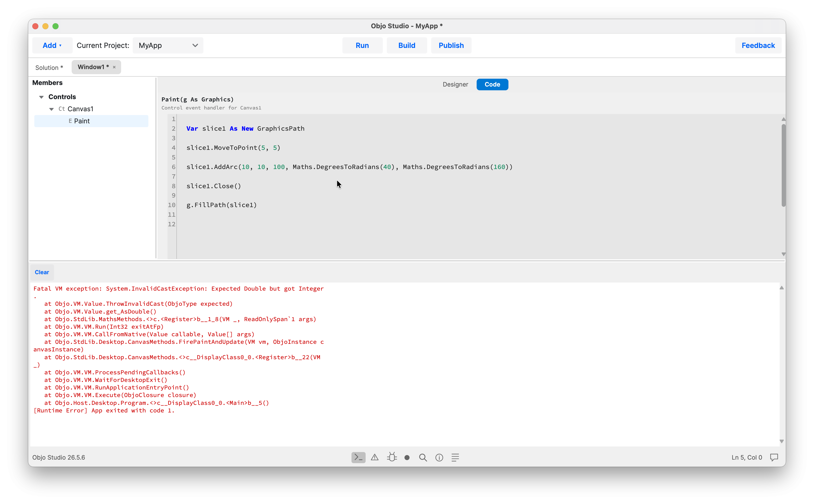
Task: Open the Feedback button
Action: pos(758,45)
